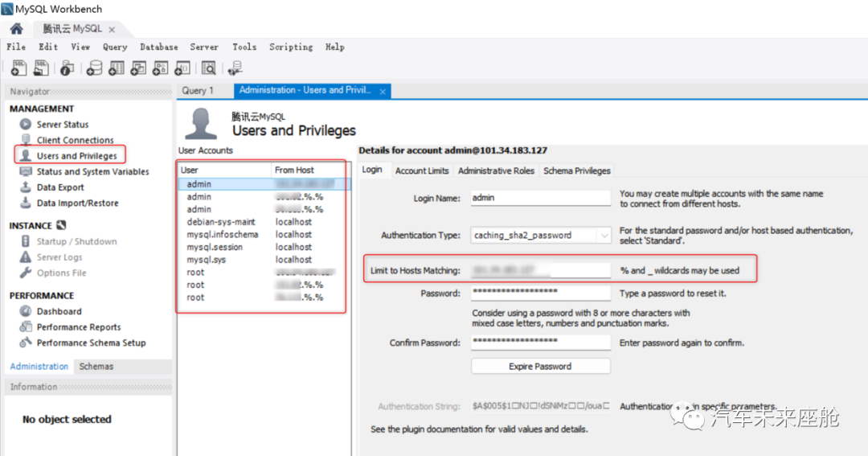Open the Query menu
This screenshot has width=868, height=456.
pos(115,47)
